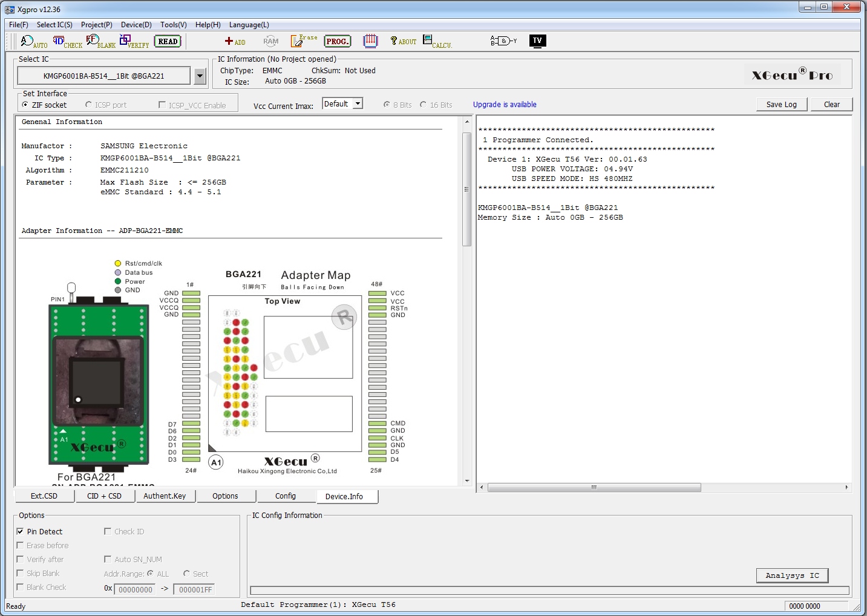Click the "EMMC211210" algorithm value

124,170
